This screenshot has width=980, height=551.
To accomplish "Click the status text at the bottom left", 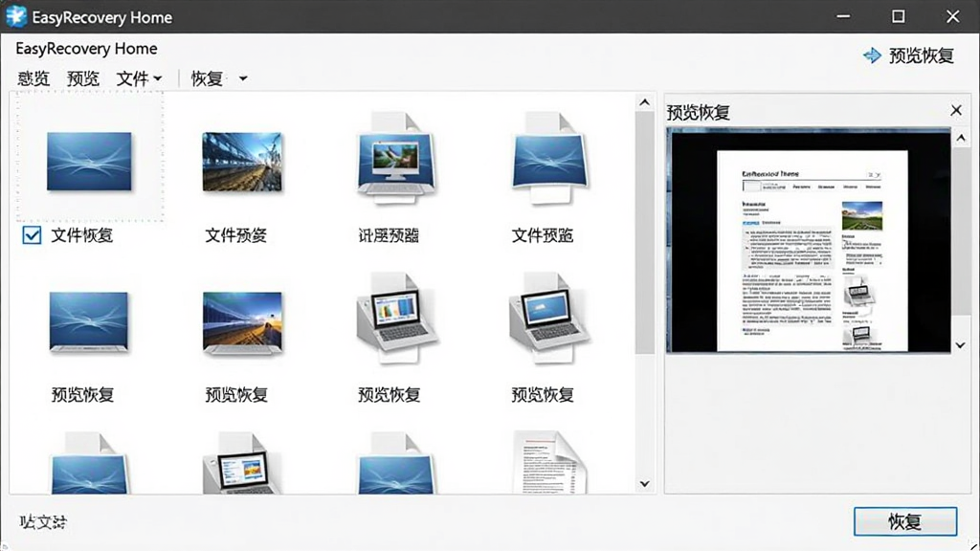I will (43, 522).
